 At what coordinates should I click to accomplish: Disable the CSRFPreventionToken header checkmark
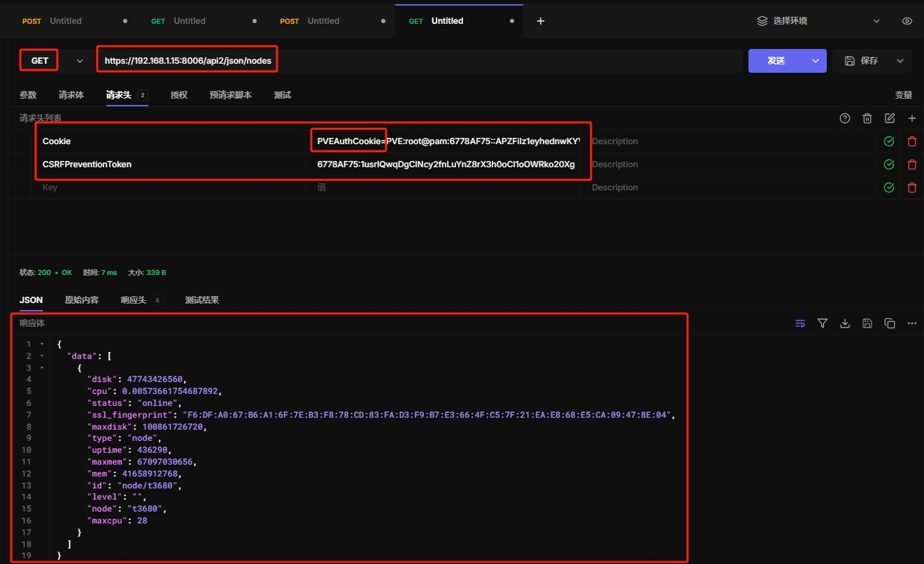(x=889, y=164)
